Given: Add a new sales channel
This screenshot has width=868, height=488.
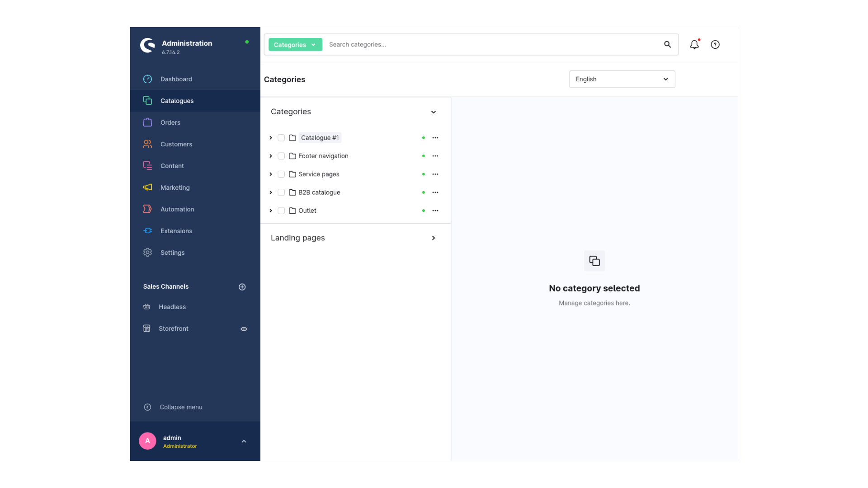Looking at the screenshot, I should coord(242,287).
